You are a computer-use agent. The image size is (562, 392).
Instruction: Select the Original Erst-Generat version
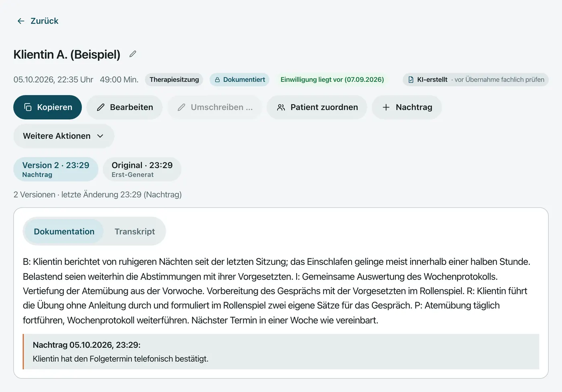(142, 169)
